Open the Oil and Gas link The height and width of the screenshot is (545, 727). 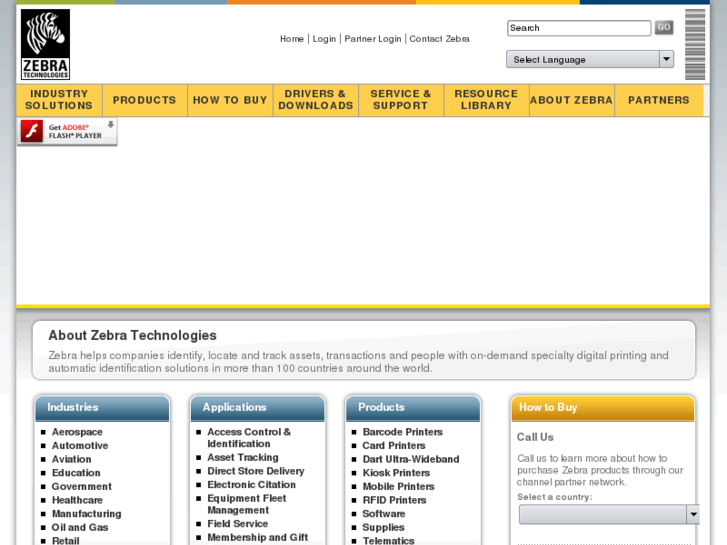(x=80, y=527)
